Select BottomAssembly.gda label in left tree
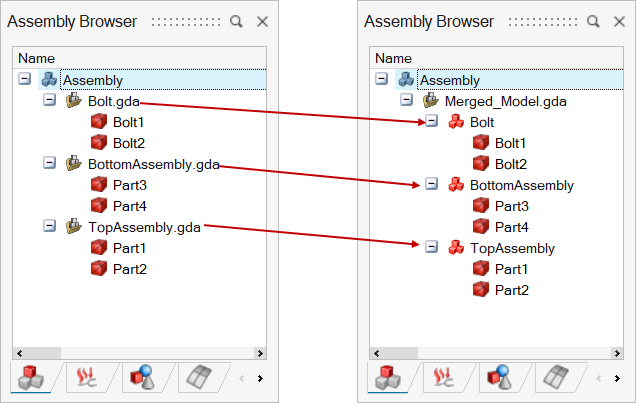 click(154, 164)
